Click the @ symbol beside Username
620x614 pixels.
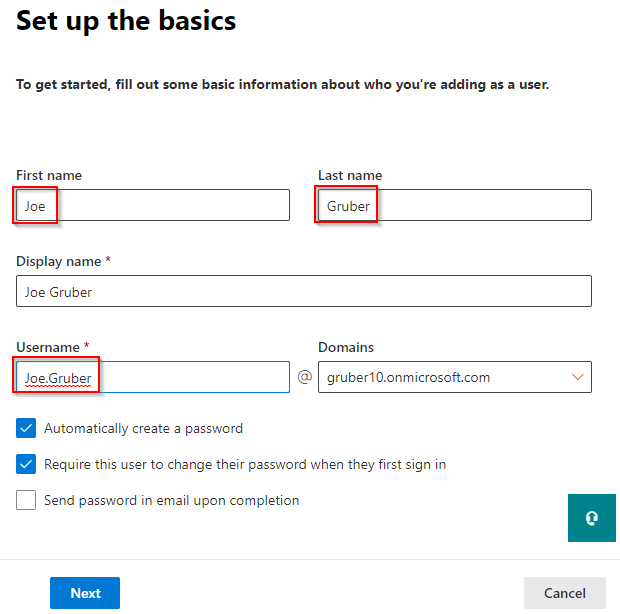pos(304,378)
